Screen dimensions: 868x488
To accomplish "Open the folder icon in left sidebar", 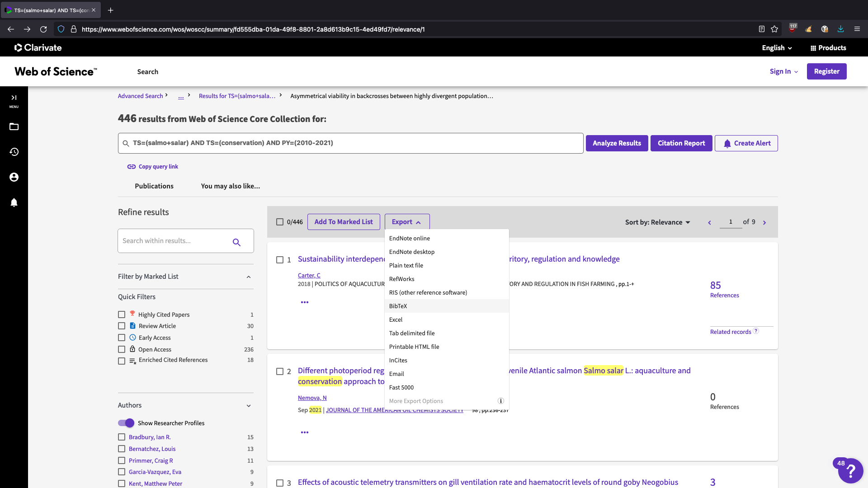I will click(14, 127).
